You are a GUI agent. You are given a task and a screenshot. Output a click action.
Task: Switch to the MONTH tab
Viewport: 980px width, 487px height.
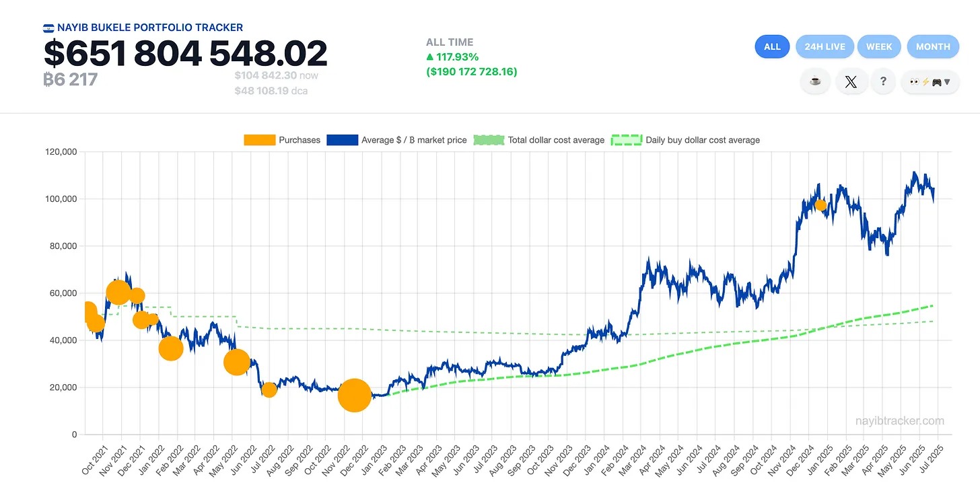pyautogui.click(x=933, y=46)
